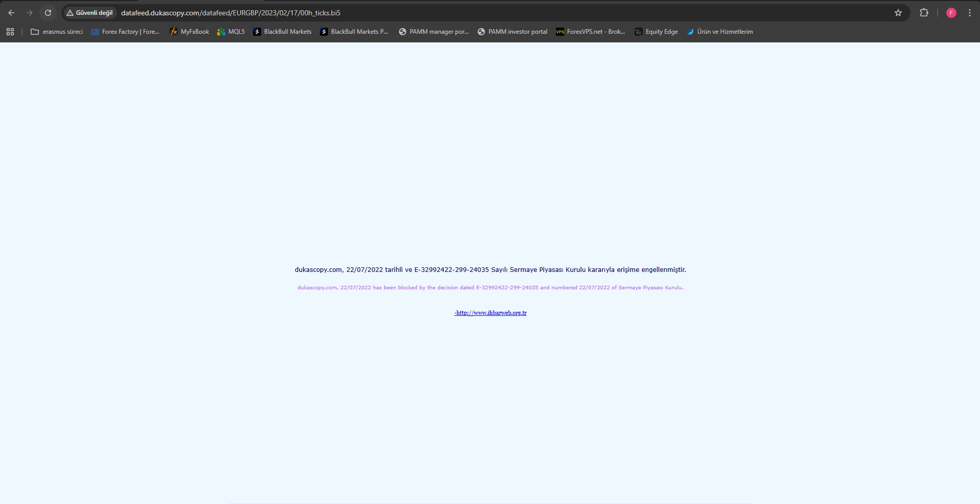Viewport: 980px width, 504px height.
Task: Open the Chrome three-dot menu
Action: [x=969, y=13]
